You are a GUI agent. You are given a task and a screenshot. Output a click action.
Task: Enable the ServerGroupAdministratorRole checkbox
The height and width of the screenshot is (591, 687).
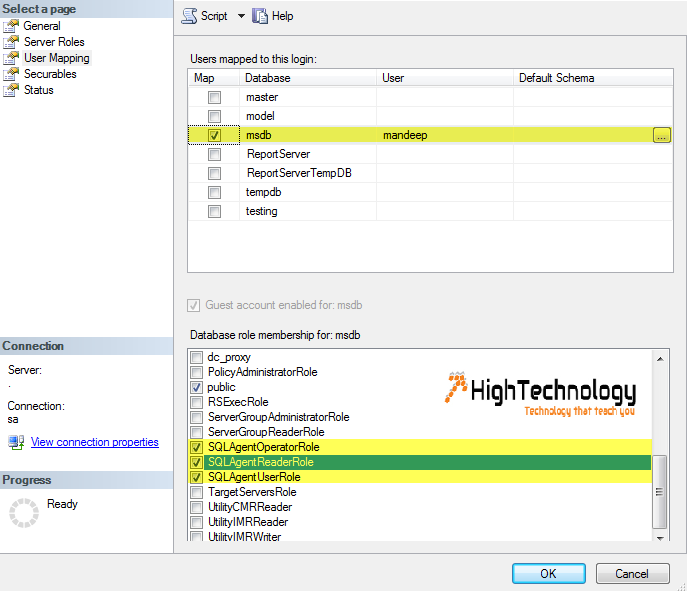point(196,417)
